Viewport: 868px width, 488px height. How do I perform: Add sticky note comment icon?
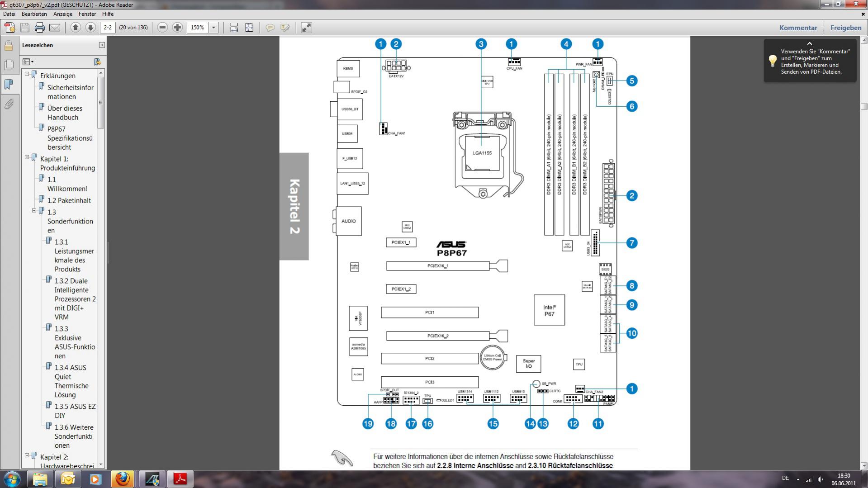tap(270, 28)
